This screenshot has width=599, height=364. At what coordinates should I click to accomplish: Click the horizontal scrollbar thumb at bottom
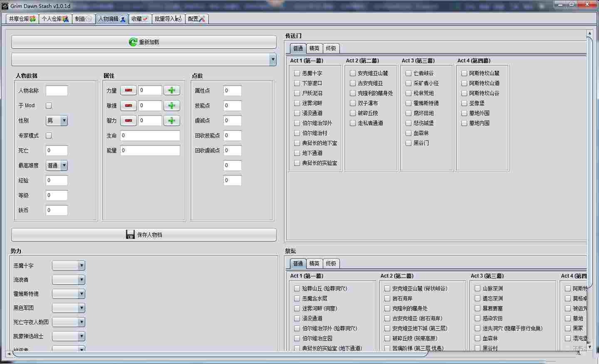(220, 354)
